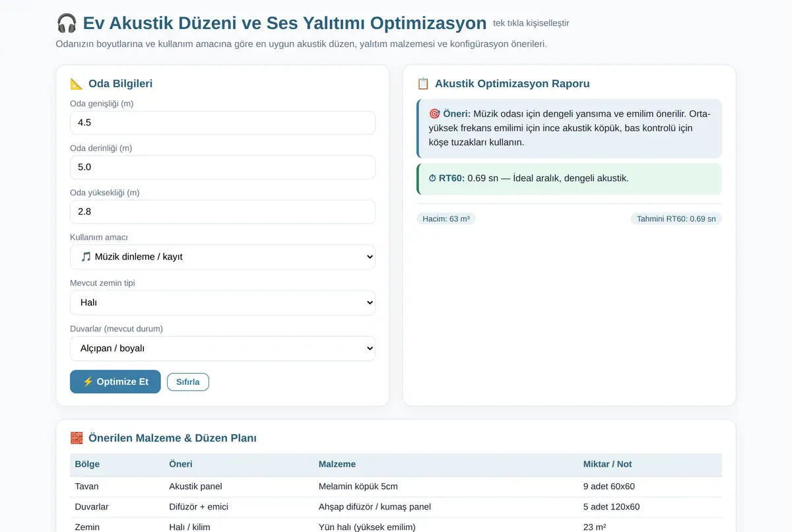Viewport: 792px width, 532px height.
Task: Open the Duvarlar (mevcut durum) dropdown
Action: coord(222,349)
